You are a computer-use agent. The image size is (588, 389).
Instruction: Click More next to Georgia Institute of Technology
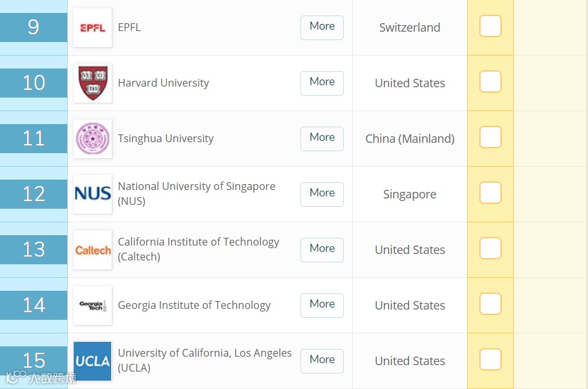[322, 305]
